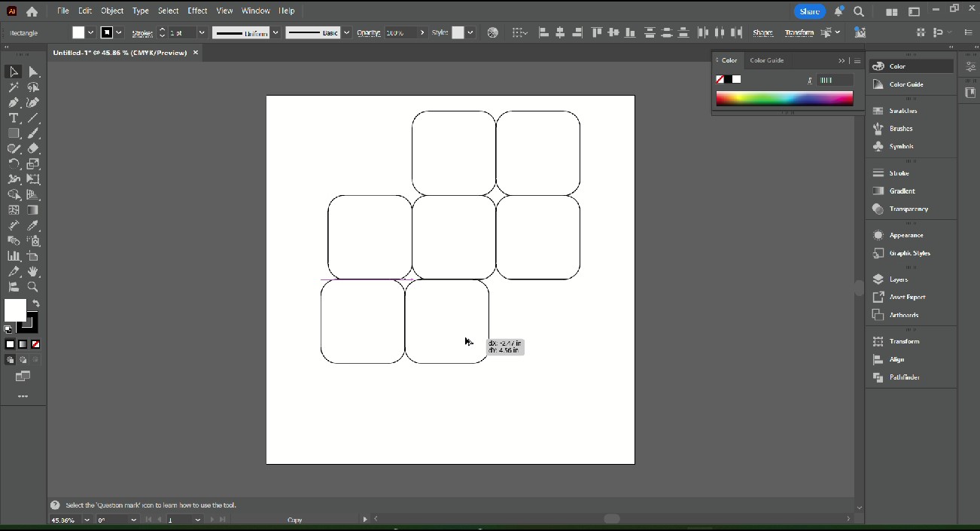Select the Eyedropper tool

(x=33, y=225)
